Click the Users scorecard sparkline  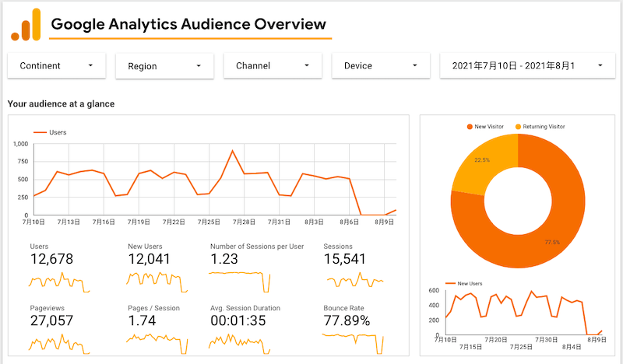point(59,282)
